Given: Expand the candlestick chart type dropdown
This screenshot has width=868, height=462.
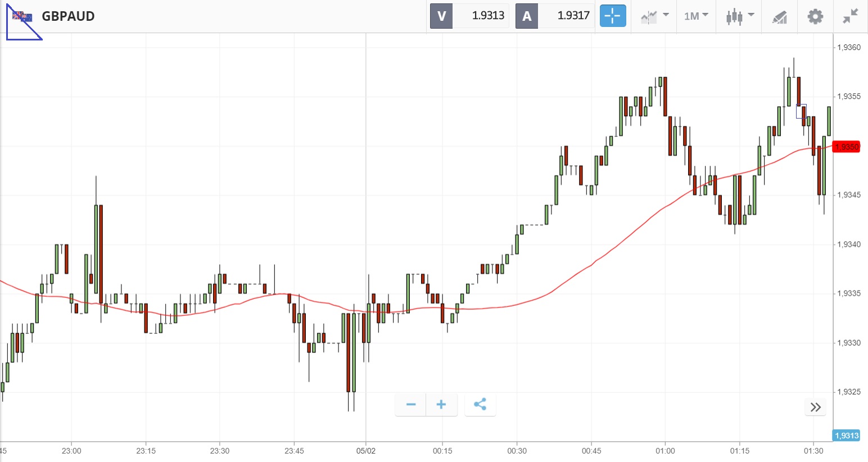Looking at the screenshot, I should pyautogui.click(x=739, y=16).
